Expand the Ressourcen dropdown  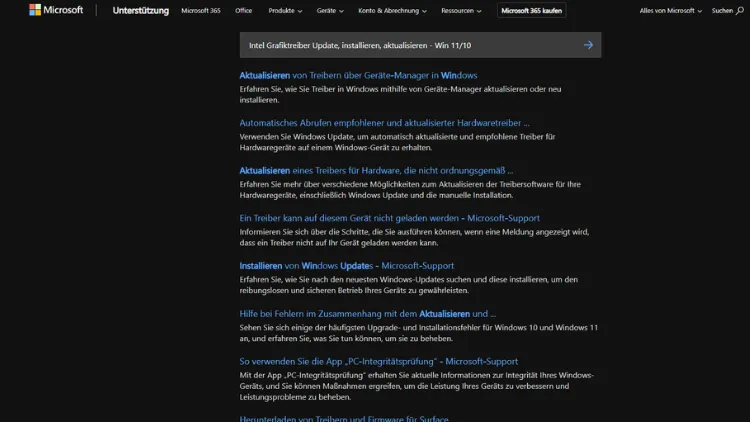coord(461,11)
